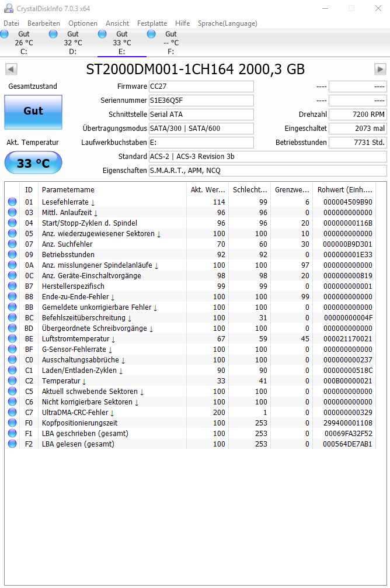
Task: Select the Nicht korrigierbare Sektoren row
Action: (190, 402)
